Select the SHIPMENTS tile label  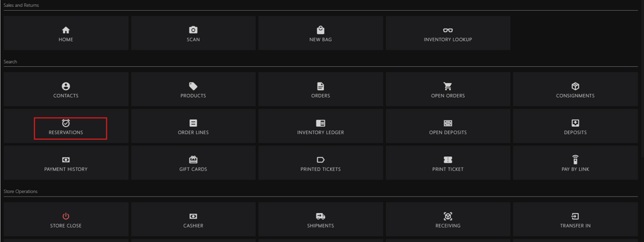320,226
